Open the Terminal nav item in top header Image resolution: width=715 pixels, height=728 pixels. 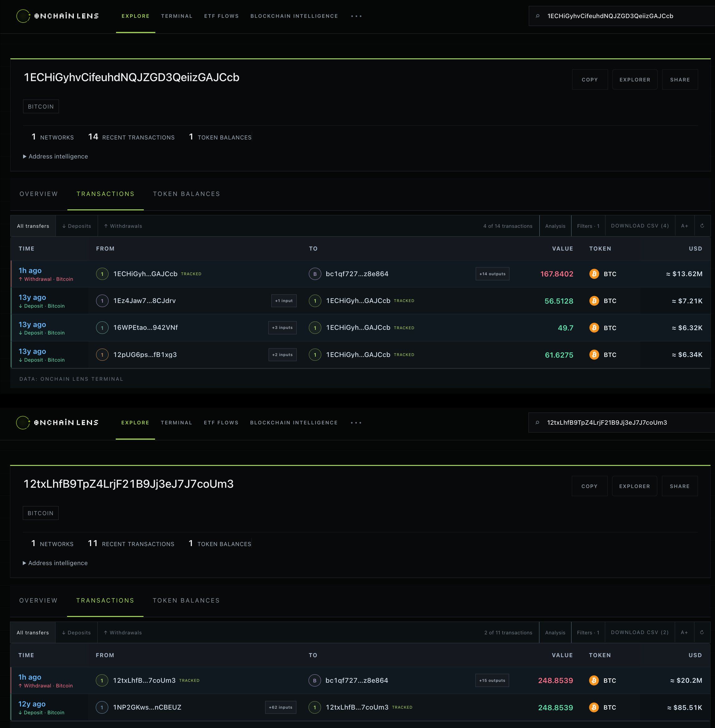(177, 16)
